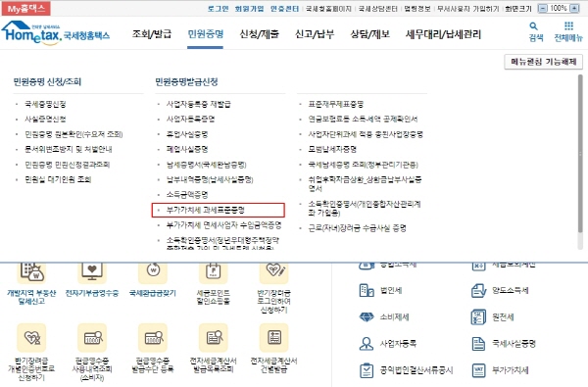Open the 인증센터 link
The image size is (588, 387).
(284, 9)
